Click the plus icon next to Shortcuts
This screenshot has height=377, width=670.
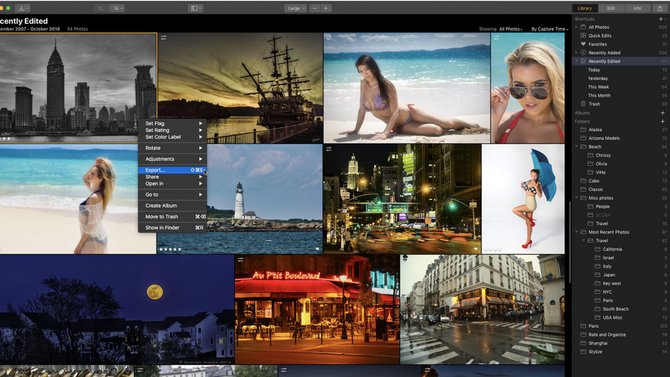662,19
